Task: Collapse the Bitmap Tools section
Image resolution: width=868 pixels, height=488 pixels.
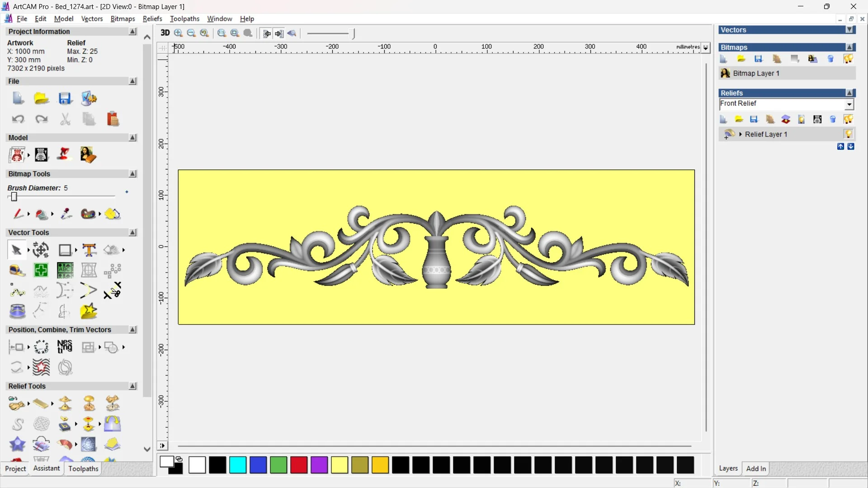Action: [x=132, y=174]
